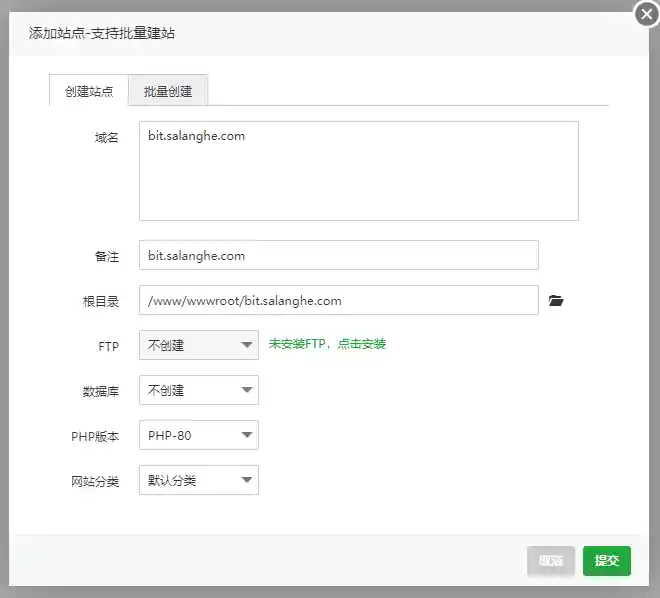Click the 未安装FTP，点击安装 link
Image resolution: width=660 pixels, height=598 pixels.
point(327,344)
